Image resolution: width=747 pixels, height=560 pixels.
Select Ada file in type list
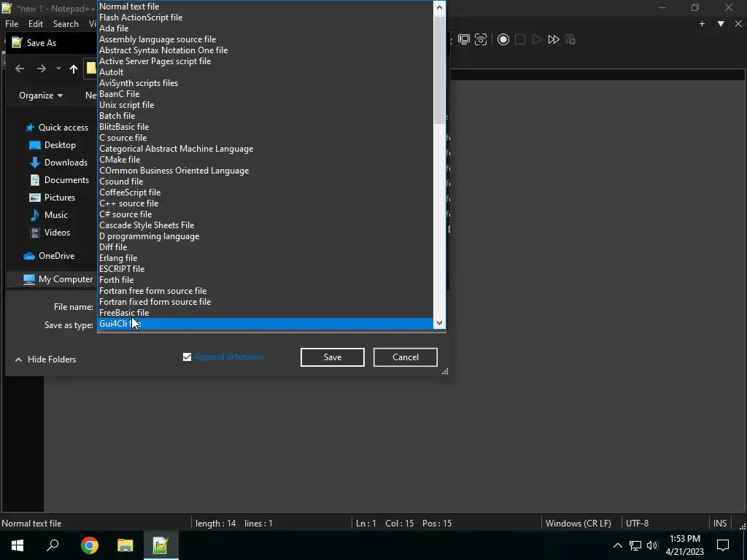click(266, 28)
